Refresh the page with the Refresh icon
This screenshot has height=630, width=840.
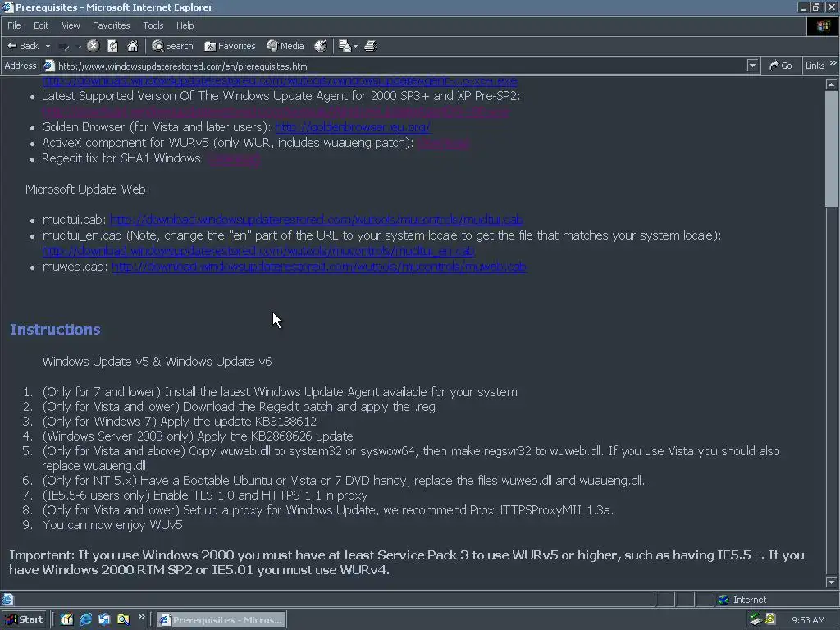point(112,46)
